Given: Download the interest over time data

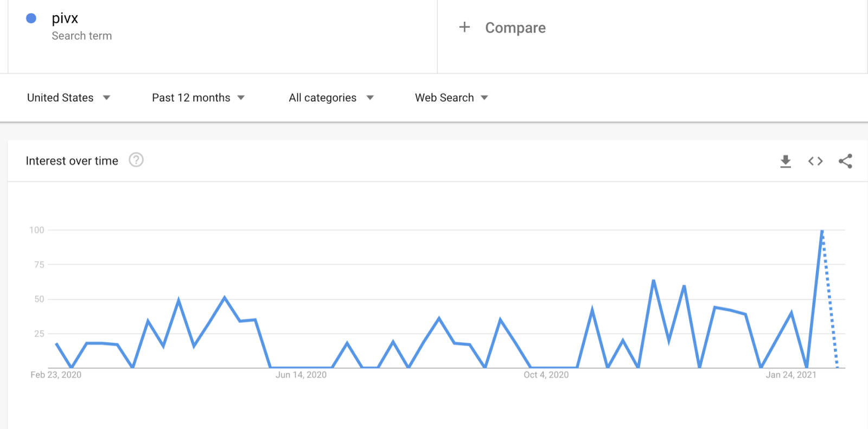Looking at the screenshot, I should tap(785, 161).
